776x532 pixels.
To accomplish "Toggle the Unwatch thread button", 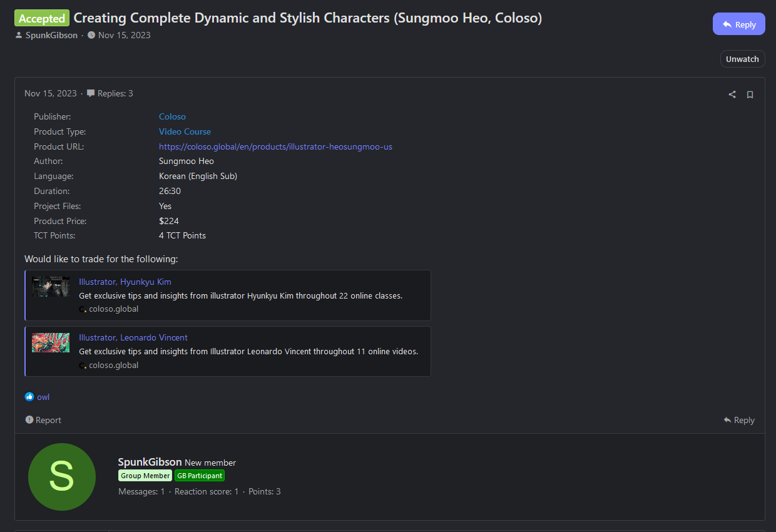I will coord(742,59).
